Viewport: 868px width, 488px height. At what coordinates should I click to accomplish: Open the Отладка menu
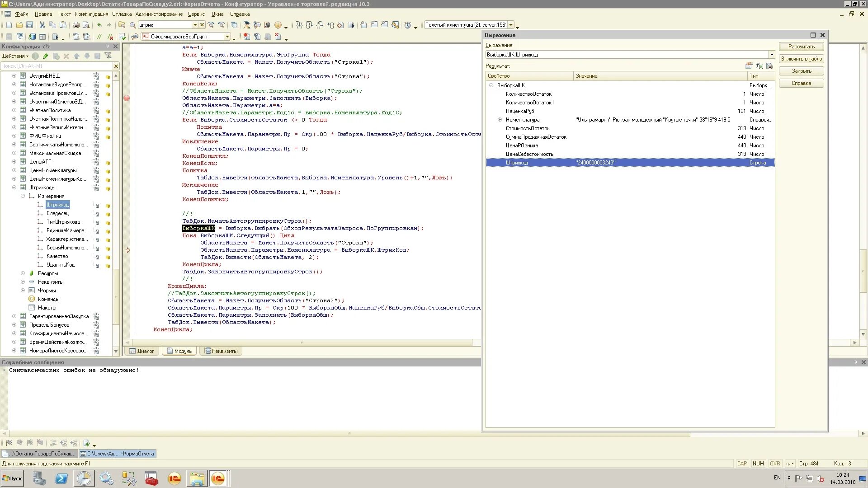(121, 14)
